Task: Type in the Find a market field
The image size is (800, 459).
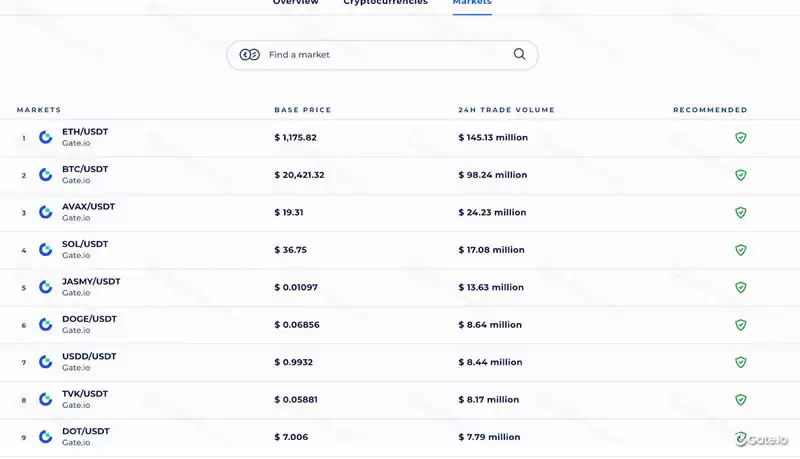Action: tap(385, 54)
